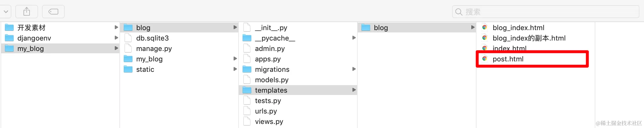This screenshot has height=128, width=644.
Task: Click migrations folder icon
Action: (247, 69)
